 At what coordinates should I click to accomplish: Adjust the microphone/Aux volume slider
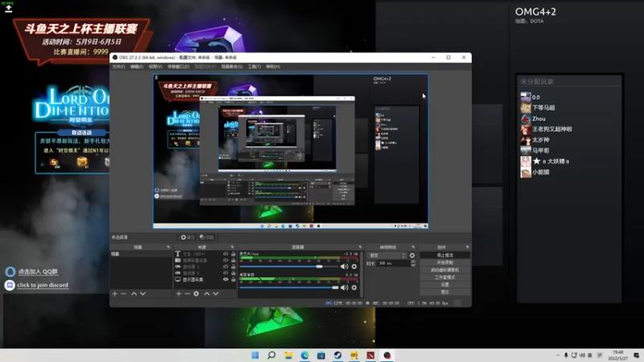289,266
